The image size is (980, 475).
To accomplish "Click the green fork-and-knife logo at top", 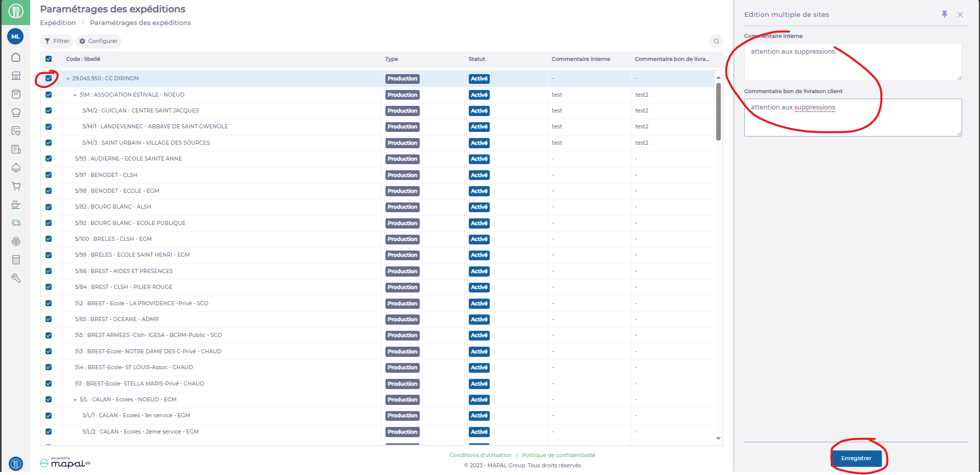I will click(16, 11).
